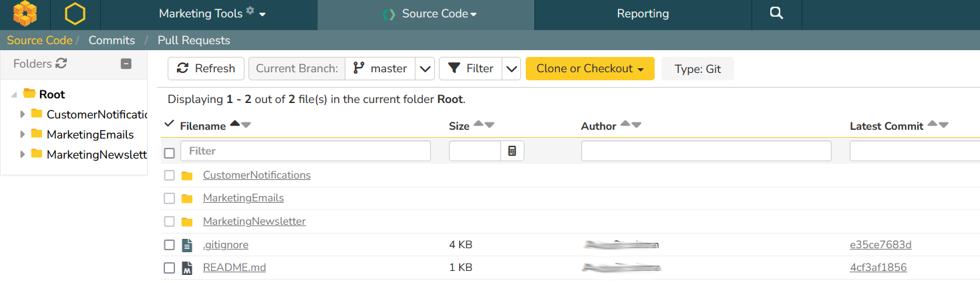This screenshot has height=283, width=980.
Task: Click the folders refresh arrows icon
Action: [x=61, y=64]
